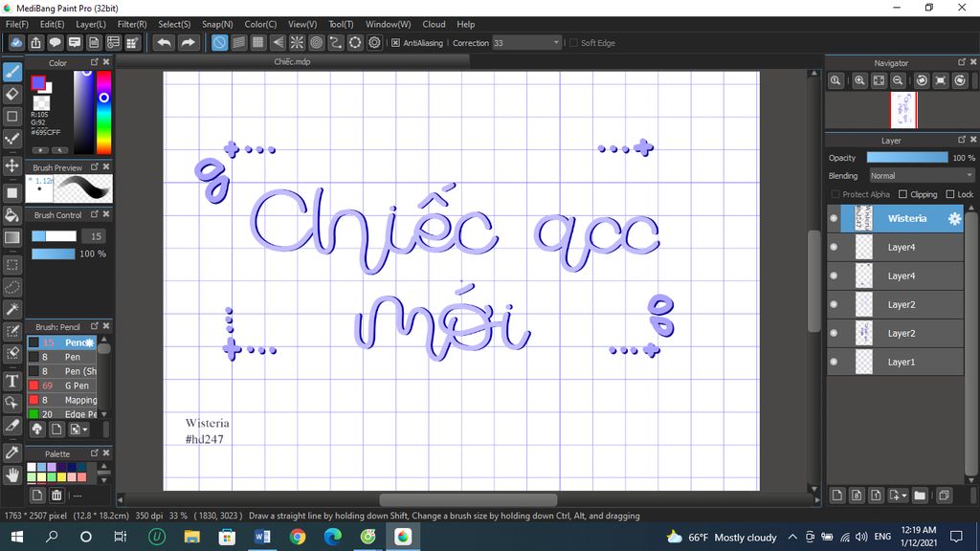Toggle the AntiAliasing checkbox
Screen dimensions: 980x551
pos(395,43)
